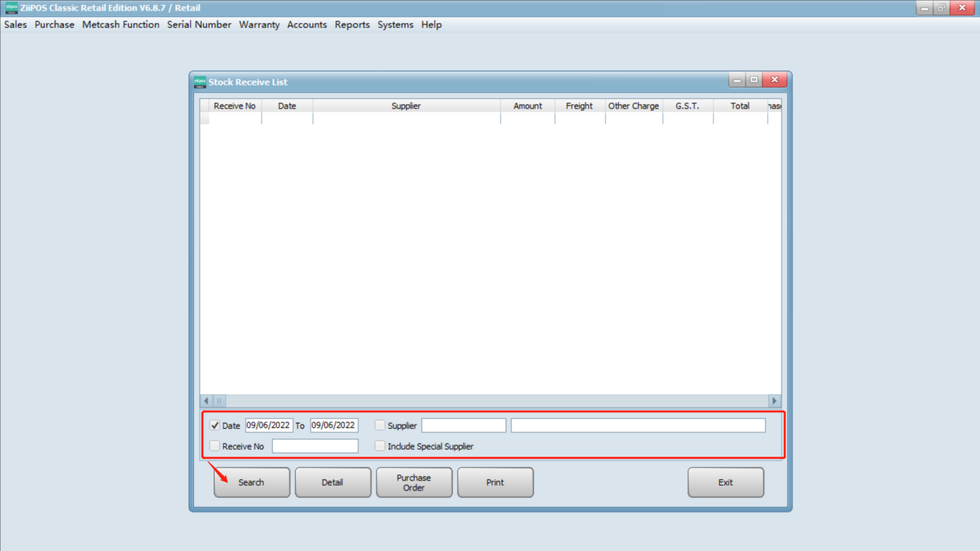This screenshot has height=551, width=980.
Task: Click the Supplier column header
Action: tap(406, 105)
